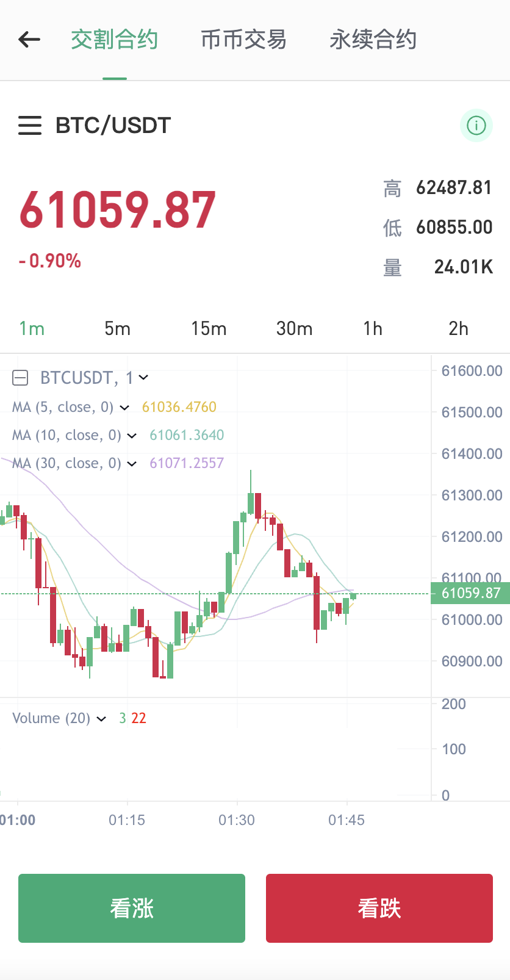Select the 2h candlestick interval
This screenshot has width=510, height=980.
coord(458,328)
